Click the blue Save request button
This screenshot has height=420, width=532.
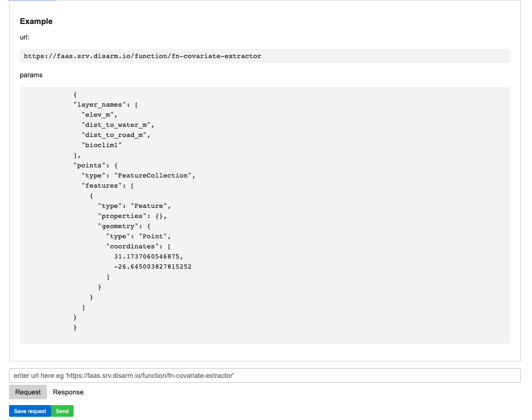[x=30, y=411]
